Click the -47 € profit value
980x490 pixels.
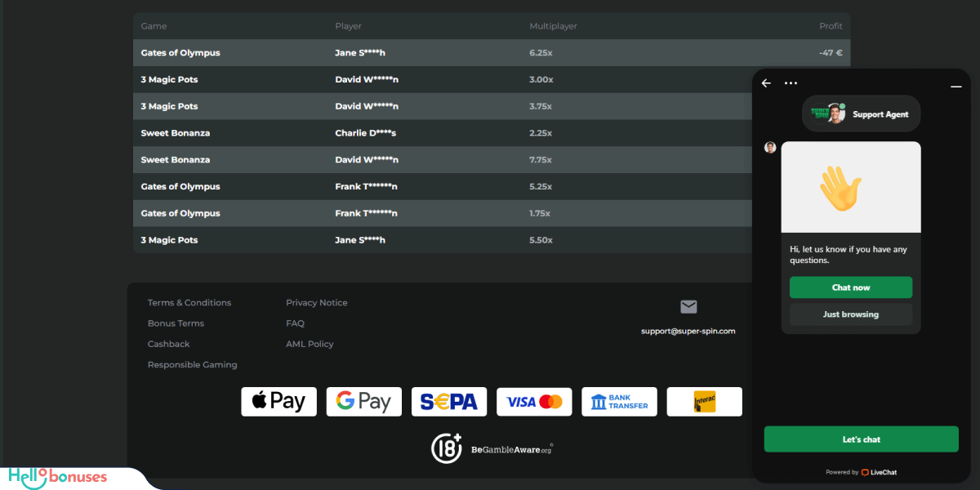coord(831,53)
